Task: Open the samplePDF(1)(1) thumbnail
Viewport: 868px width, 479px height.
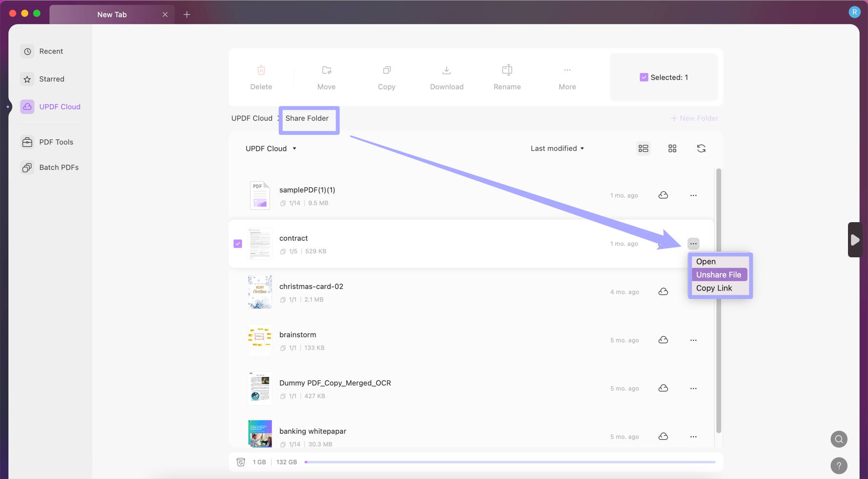Action: tap(260, 195)
